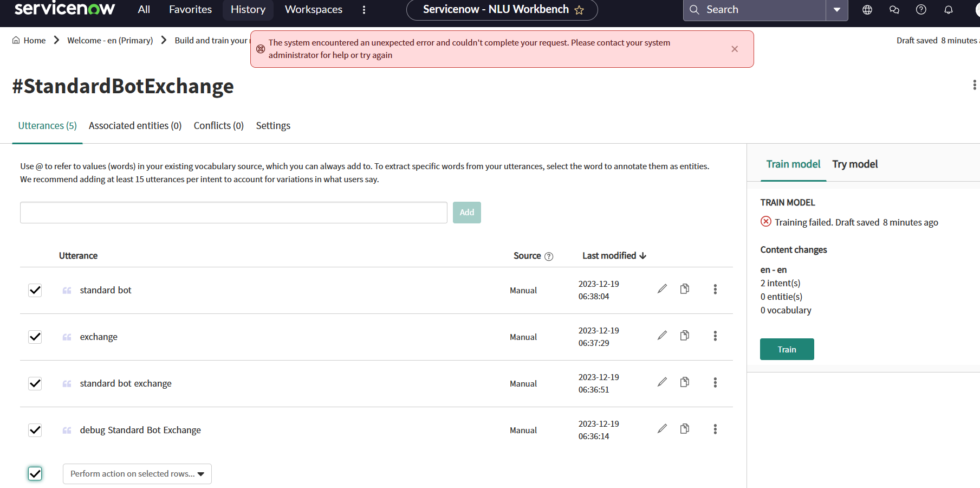Image resolution: width=980 pixels, height=488 pixels.
Task: Open the notifications bell
Action: point(949,9)
